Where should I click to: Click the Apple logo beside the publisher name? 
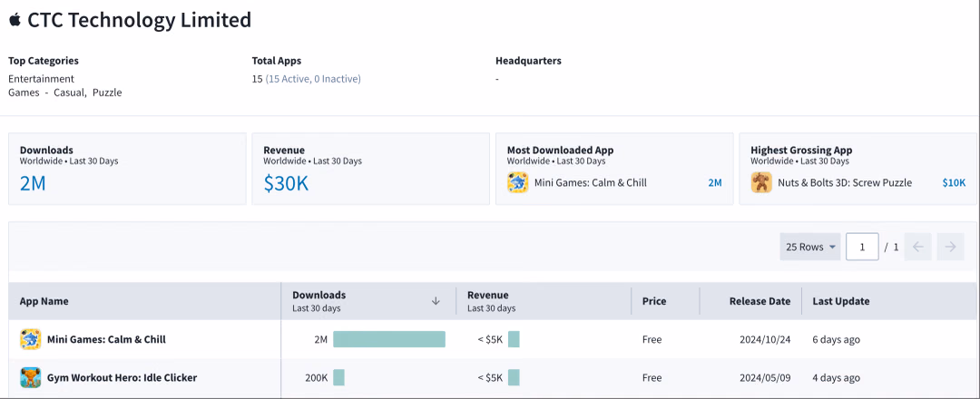click(x=15, y=20)
